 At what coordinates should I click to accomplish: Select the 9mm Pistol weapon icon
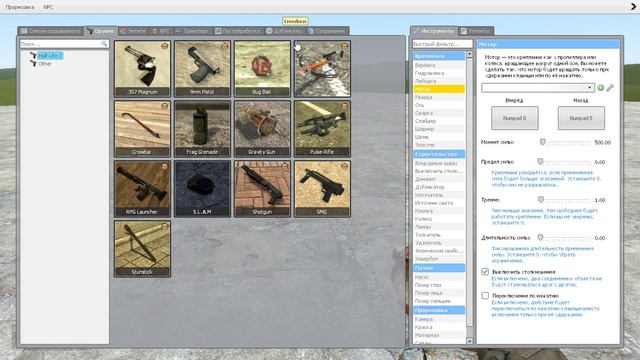(x=202, y=69)
